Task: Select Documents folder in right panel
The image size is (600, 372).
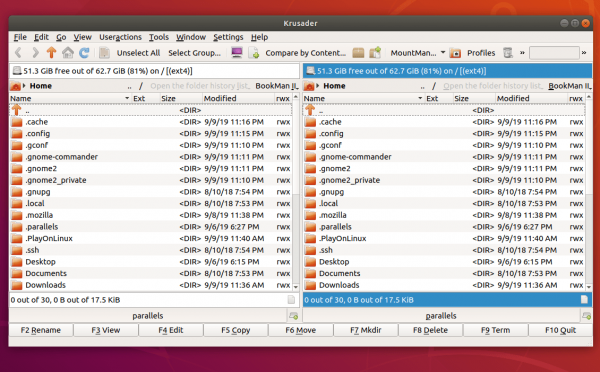Action: click(x=444, y=273)
